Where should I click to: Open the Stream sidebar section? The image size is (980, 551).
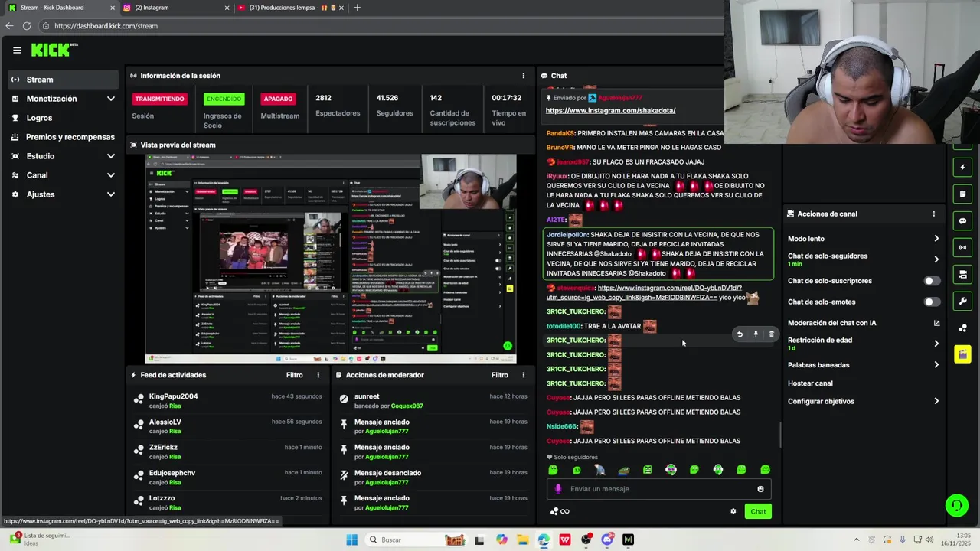[64, 80]
